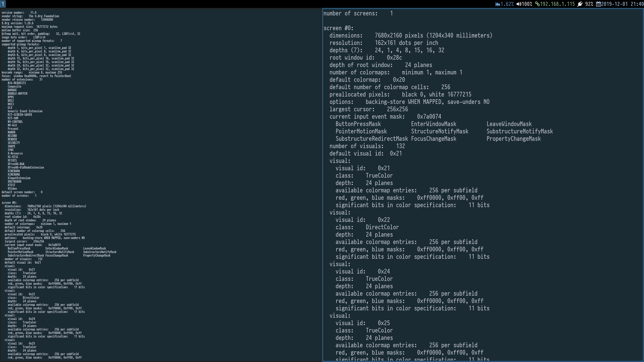The image size is (644, 362).
Task: Click 'motion buffer size: 256' line
Action: [x=20, y=30]
